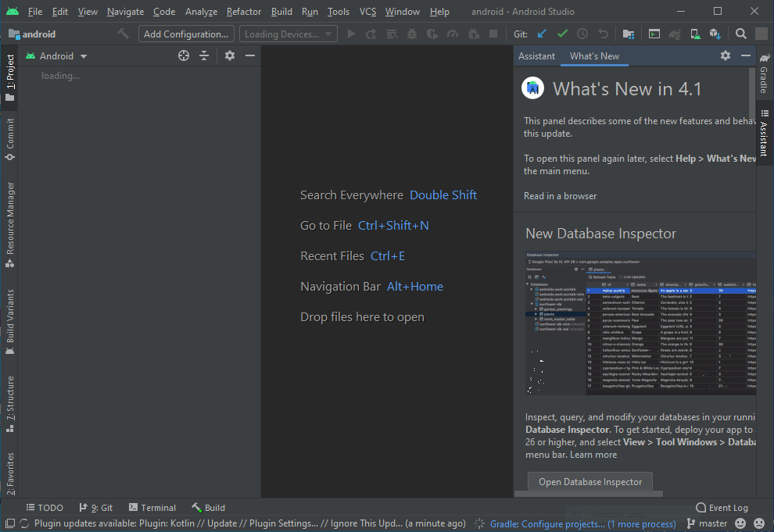Click the Git Commit green checkmark
The width and height of the screenshot is (774, 532).
tap(562, 34)
